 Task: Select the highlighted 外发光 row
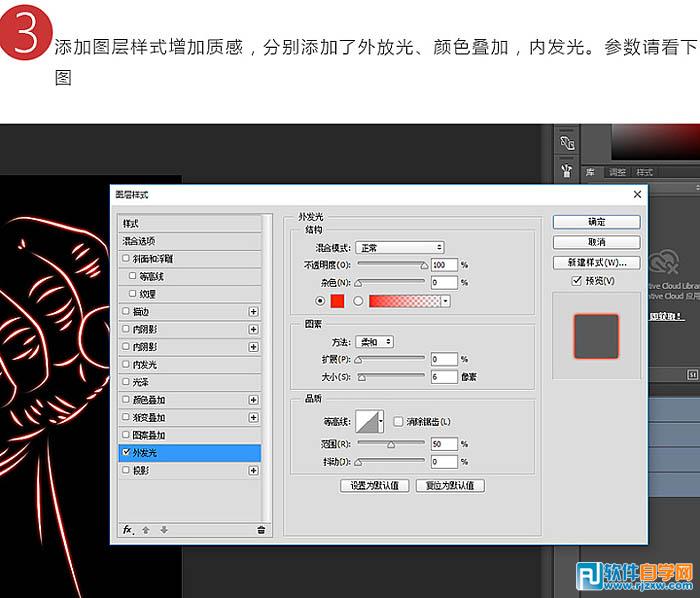[x=190, y=453]
